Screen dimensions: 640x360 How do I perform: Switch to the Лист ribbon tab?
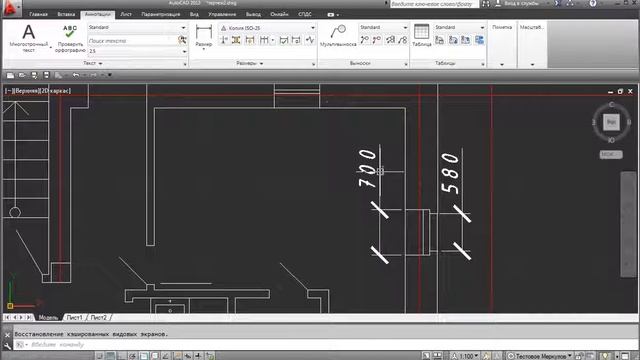126,14
